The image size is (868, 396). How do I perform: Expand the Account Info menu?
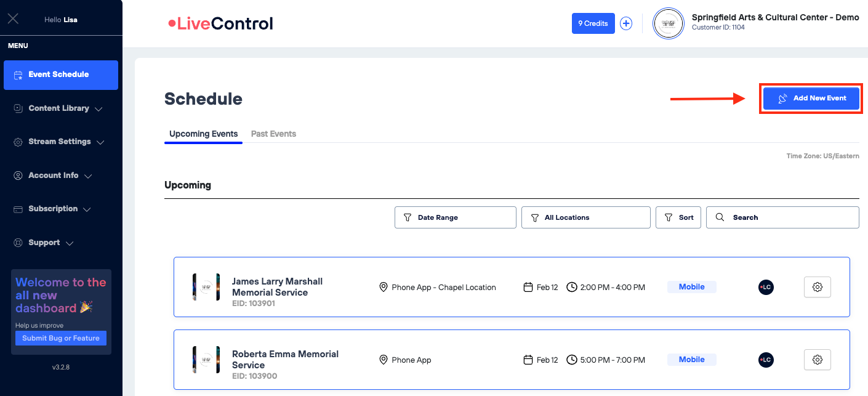pos(53,176)
